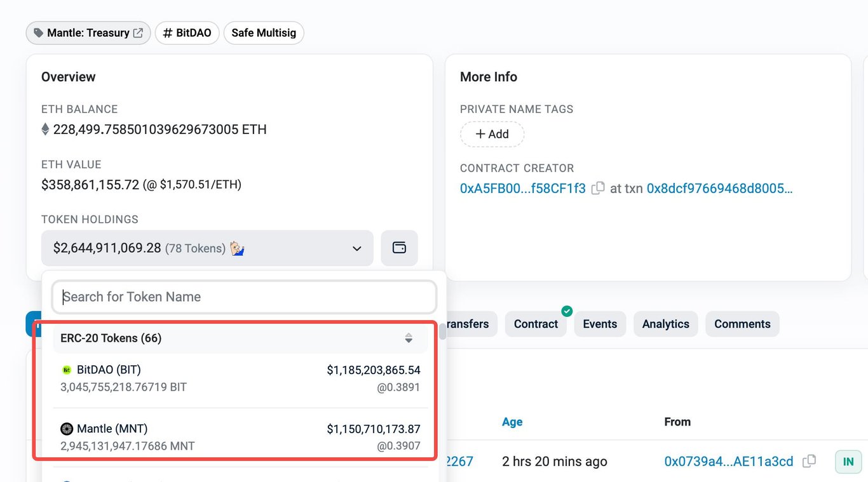Click the Mantle MNT token logo icon
Image resolution: width=868 pixels, height=482 pixels.
(67, 429)
